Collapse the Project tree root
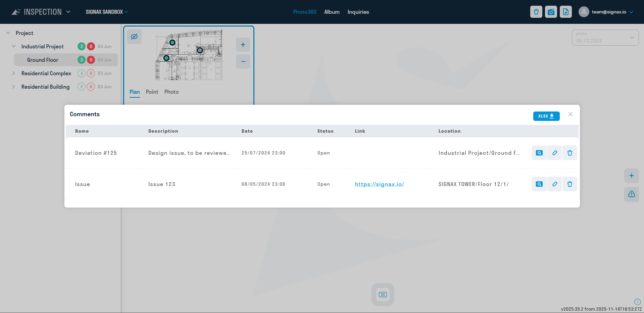Viewport: 644px width, 313px height. 8,33
